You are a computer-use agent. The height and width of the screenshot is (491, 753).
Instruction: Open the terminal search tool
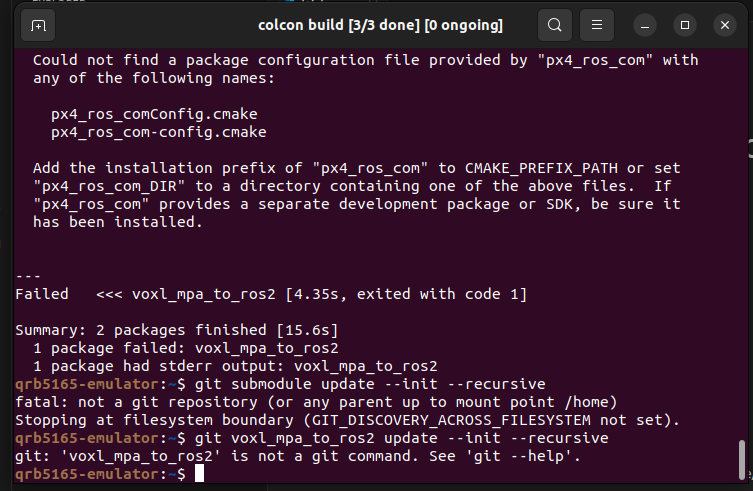point(555,25)
